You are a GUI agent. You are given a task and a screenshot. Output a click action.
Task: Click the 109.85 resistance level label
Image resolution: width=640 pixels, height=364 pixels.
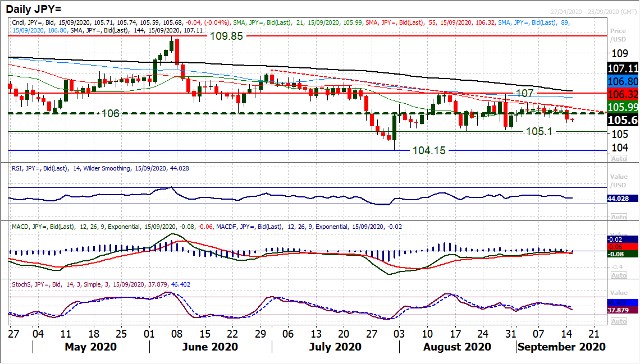pyautogui.click(x=229, y=36)
